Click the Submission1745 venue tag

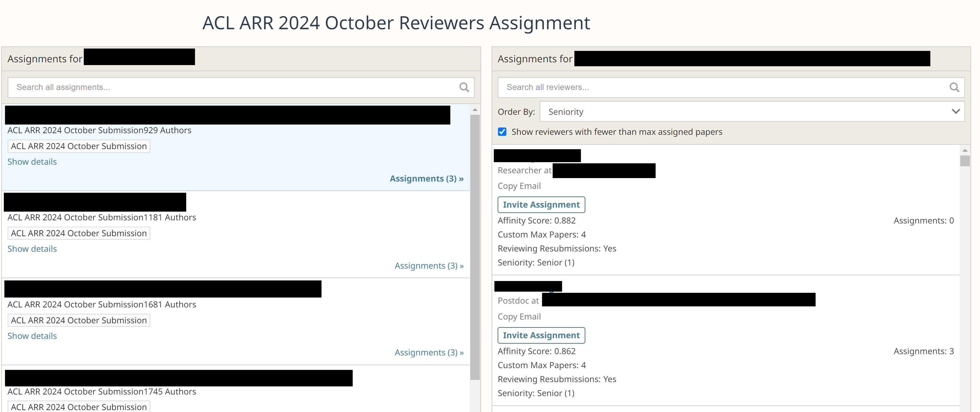pos(79,406)
